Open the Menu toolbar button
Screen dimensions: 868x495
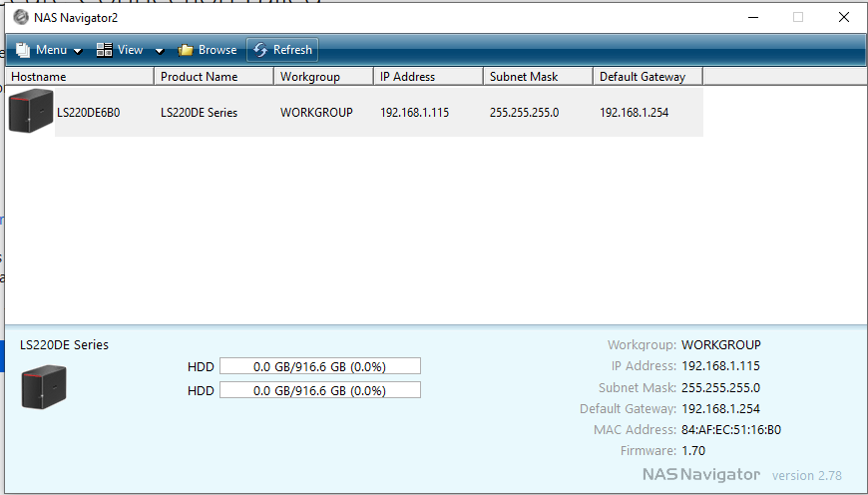[48, 50]
